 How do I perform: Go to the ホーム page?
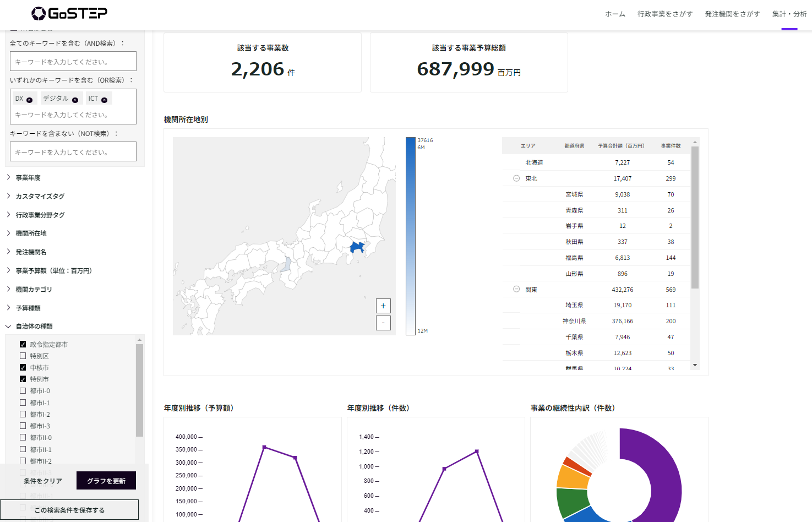click(x=615, y=14)
